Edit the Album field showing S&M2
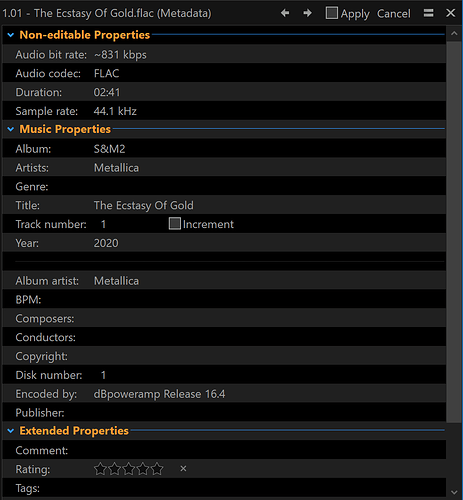 click(x=268, y=149)
